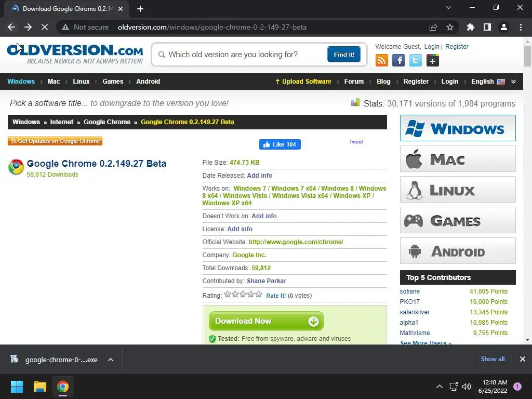
Task: Bookmark this page with the star icon
Action: pos(450,27)
